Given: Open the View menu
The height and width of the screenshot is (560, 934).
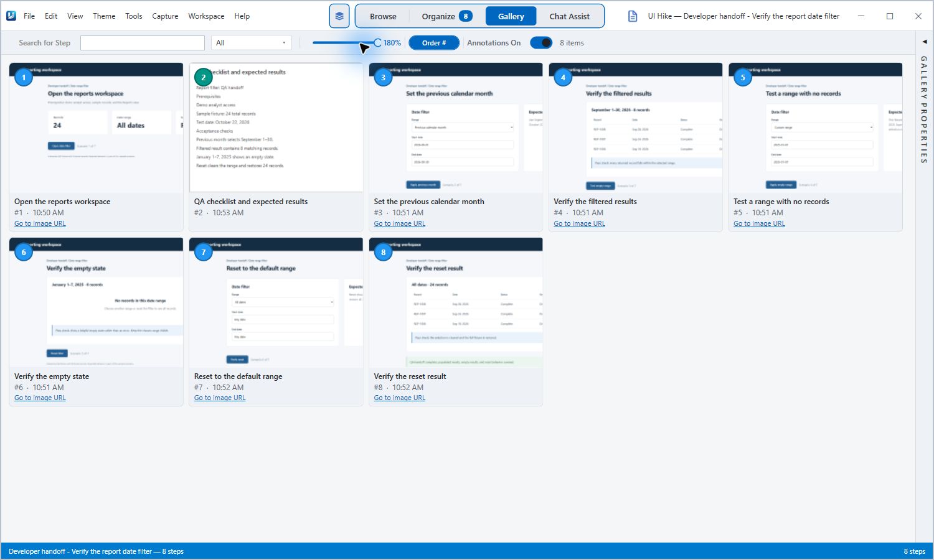Looking at the screenshot, I should point(75,16).
